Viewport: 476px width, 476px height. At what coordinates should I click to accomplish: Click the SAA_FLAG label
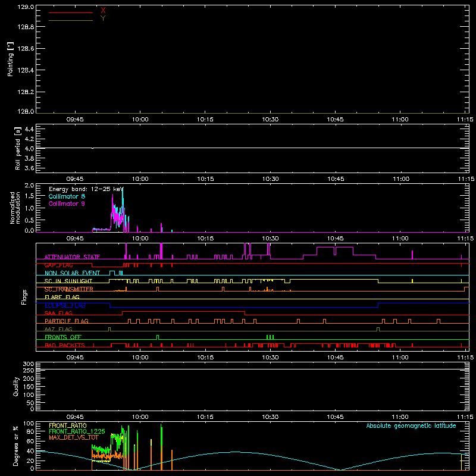(58, 313)
